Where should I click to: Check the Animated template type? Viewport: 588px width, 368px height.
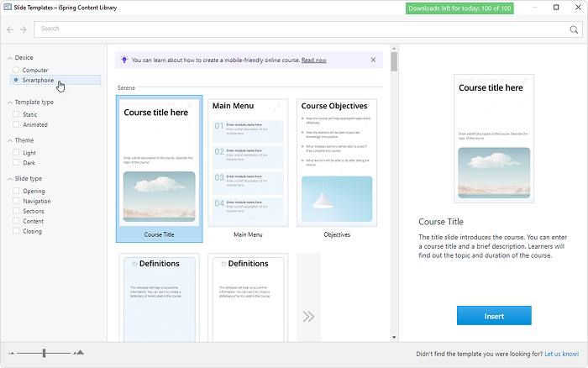coord(16,124)
